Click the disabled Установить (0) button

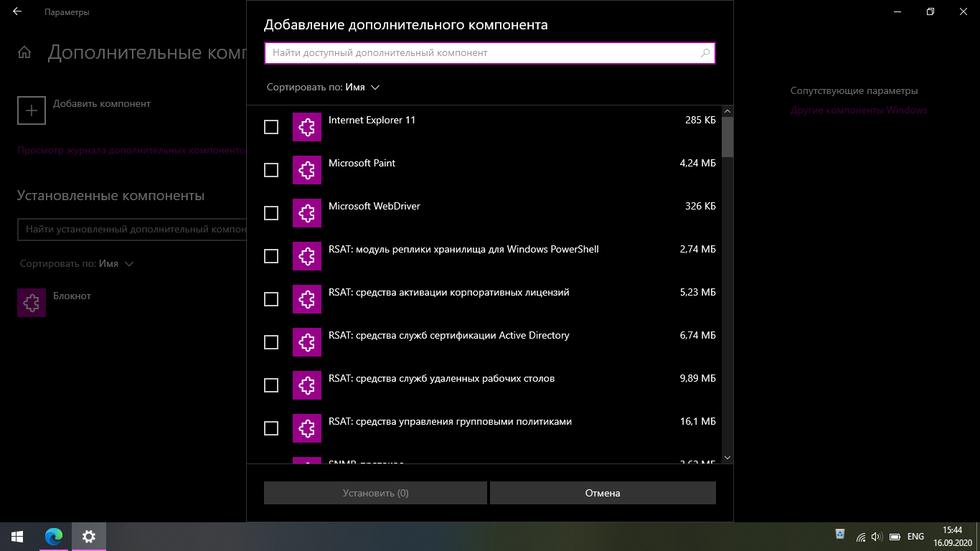(x=375, y=493)
